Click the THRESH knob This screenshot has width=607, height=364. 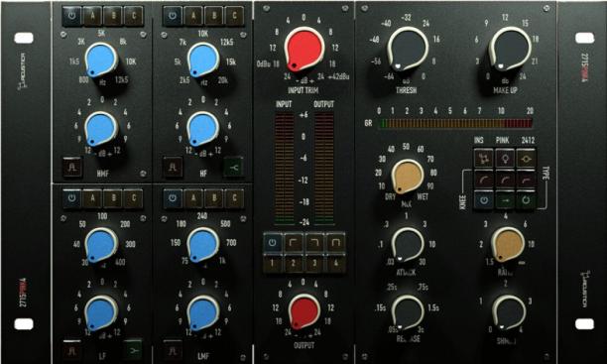tap(408, 50)
